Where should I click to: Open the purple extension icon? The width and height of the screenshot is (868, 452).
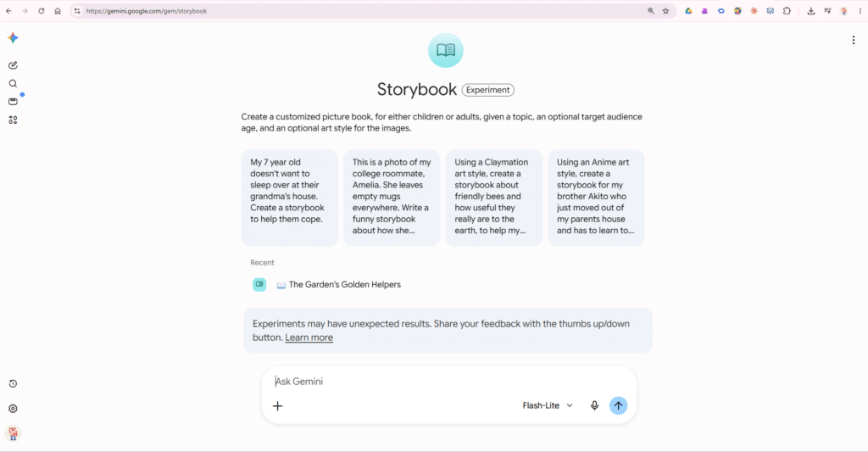pyautogui.click(x=704, y=11)
